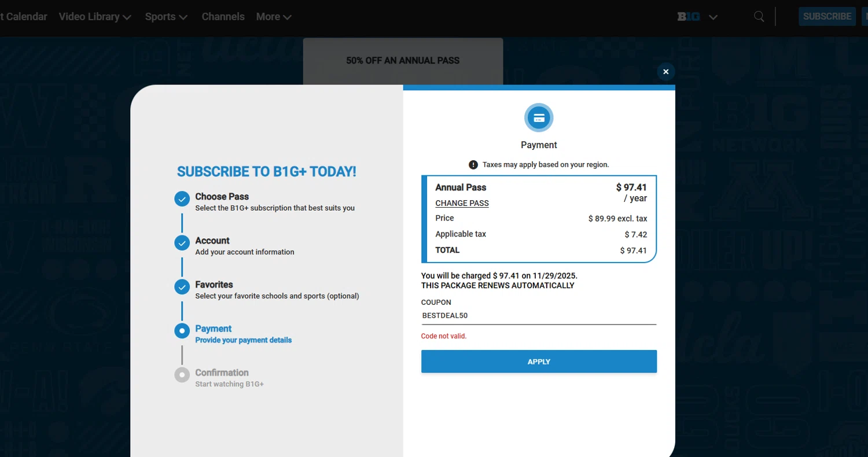The width and height of the screenshot is (868, 457).
Task: Click the 'Code not valid.' error message
Action: click(444, 336)
